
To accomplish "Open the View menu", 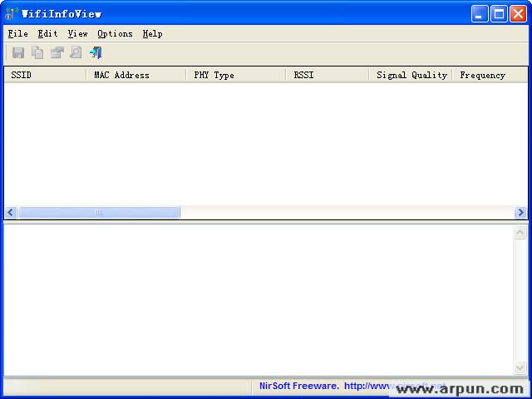I will [77, 33].
